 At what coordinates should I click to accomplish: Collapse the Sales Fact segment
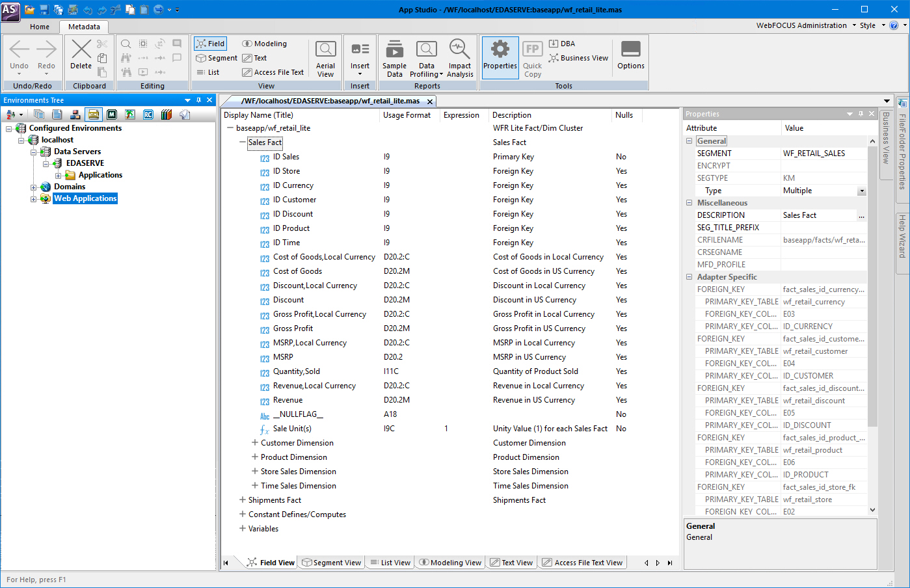tap(243, 142)
